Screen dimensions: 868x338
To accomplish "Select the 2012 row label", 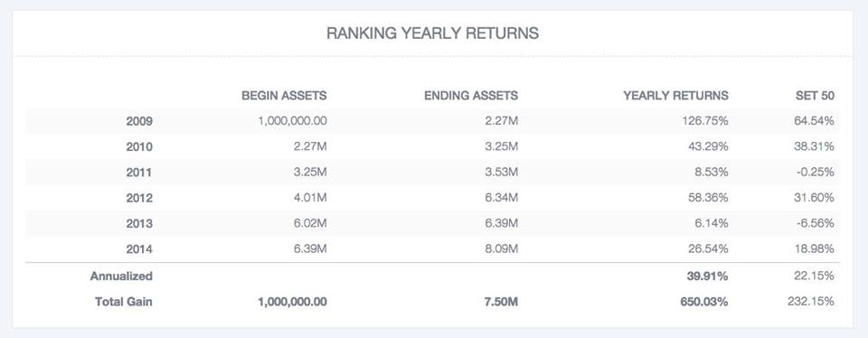I will (x=139, y=198).
